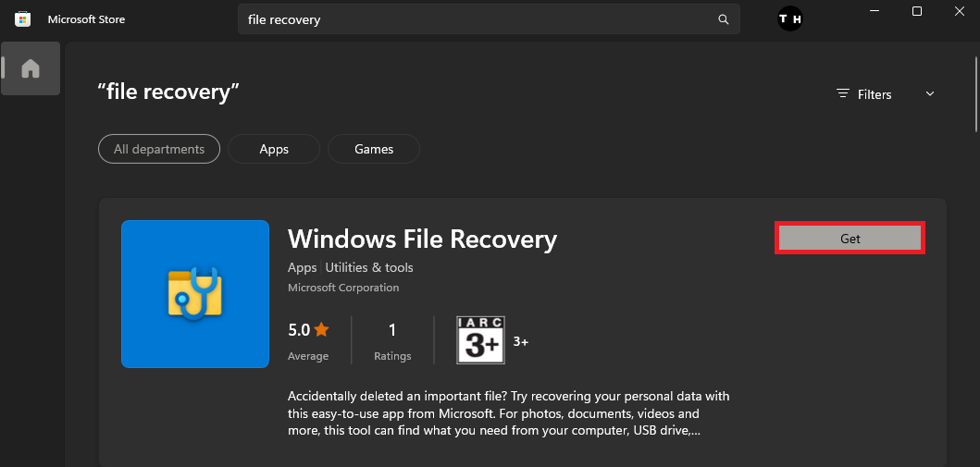Maximize the Microsoft Store window
Image resolution: width=980 pixels, height=467 pixels.
click(x=917, y=11)
